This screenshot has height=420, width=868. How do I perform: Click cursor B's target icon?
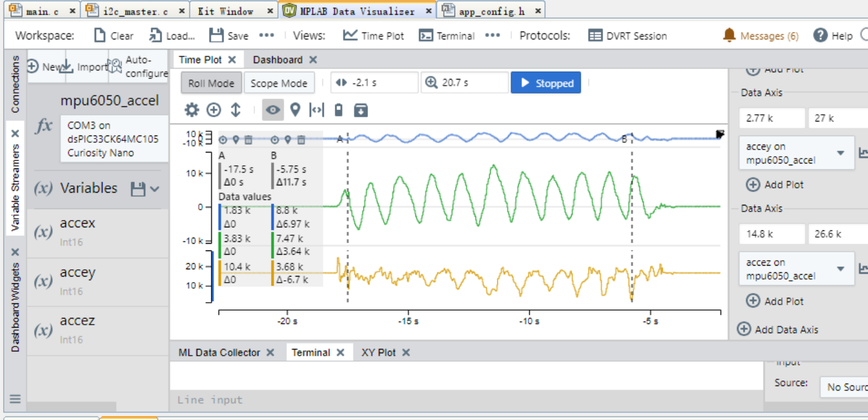pyautogui.click(x=275, y=140)
